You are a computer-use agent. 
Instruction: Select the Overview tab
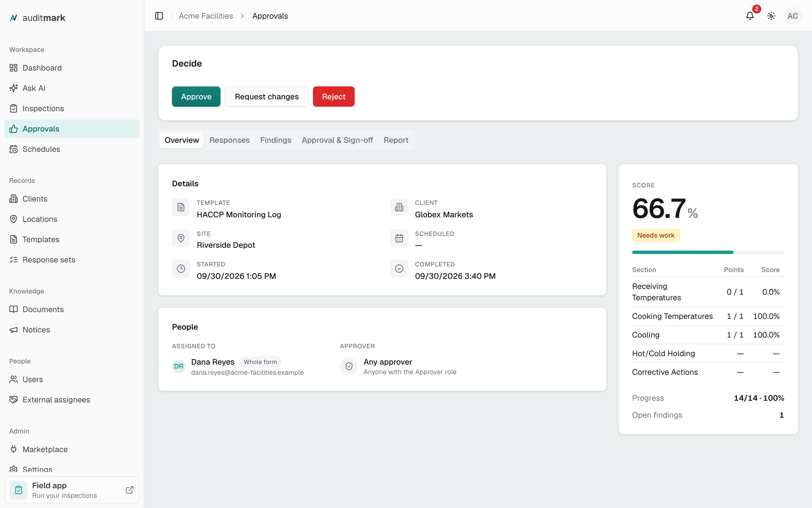(x=182, y=140)
